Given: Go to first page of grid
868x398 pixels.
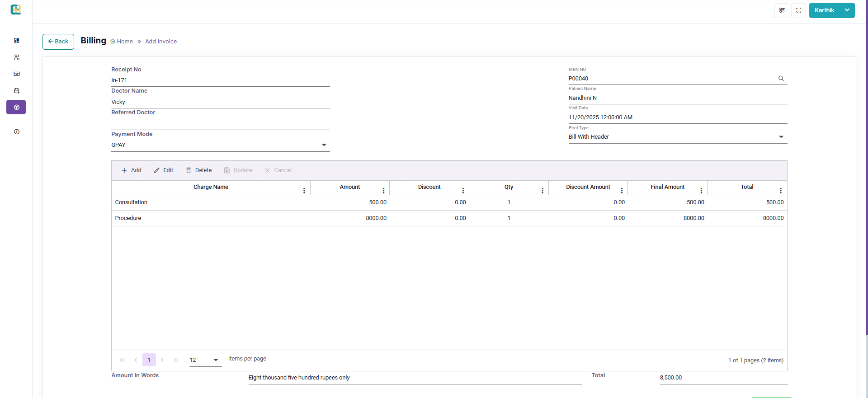Looking at the screenshot, I should (122, 360).
